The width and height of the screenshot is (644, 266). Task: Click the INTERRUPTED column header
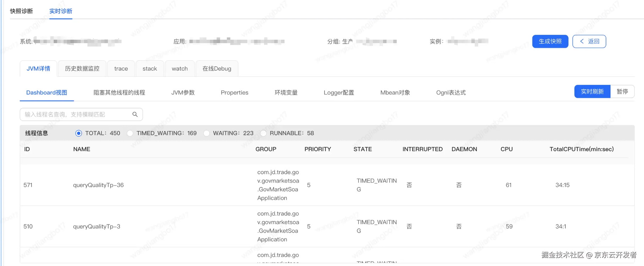pyautogui.click(x=422, y=149)
